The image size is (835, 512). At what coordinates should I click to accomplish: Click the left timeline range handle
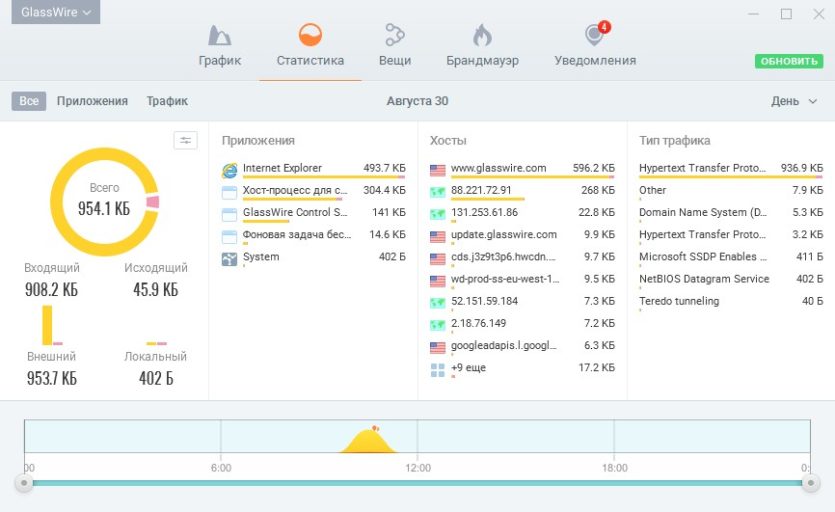click(23, 483)
